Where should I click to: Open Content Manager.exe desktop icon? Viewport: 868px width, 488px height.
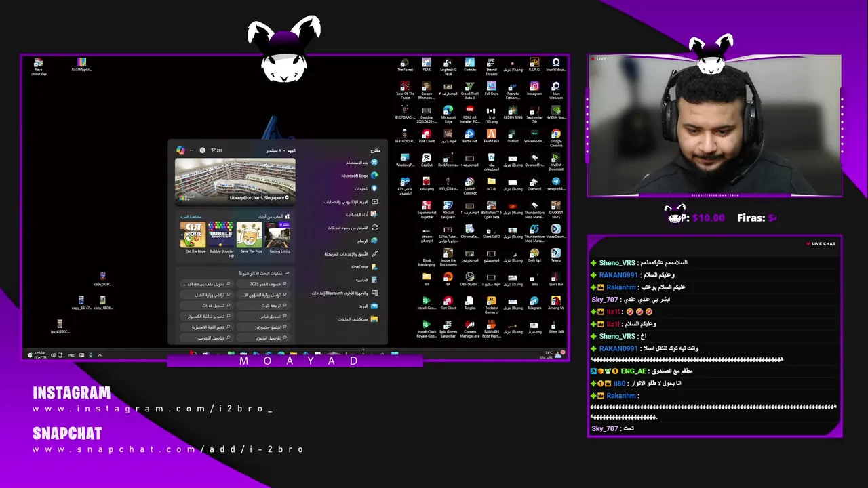pos(469,329)
